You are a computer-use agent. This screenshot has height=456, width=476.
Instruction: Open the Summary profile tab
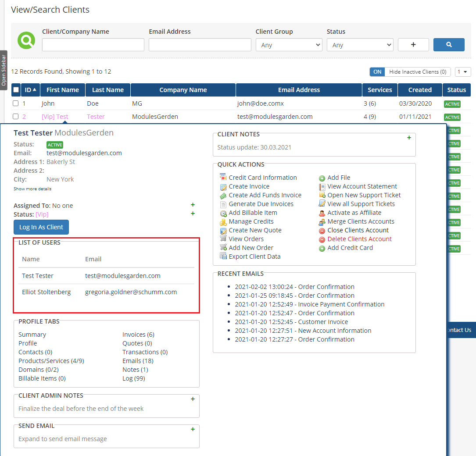(x=32, y=335)
